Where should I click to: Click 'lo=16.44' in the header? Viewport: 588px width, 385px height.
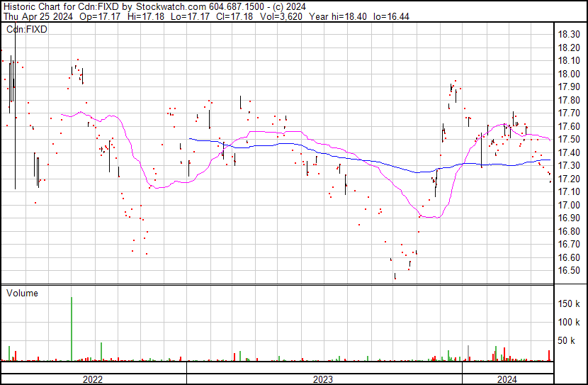[x=391, y=16]
